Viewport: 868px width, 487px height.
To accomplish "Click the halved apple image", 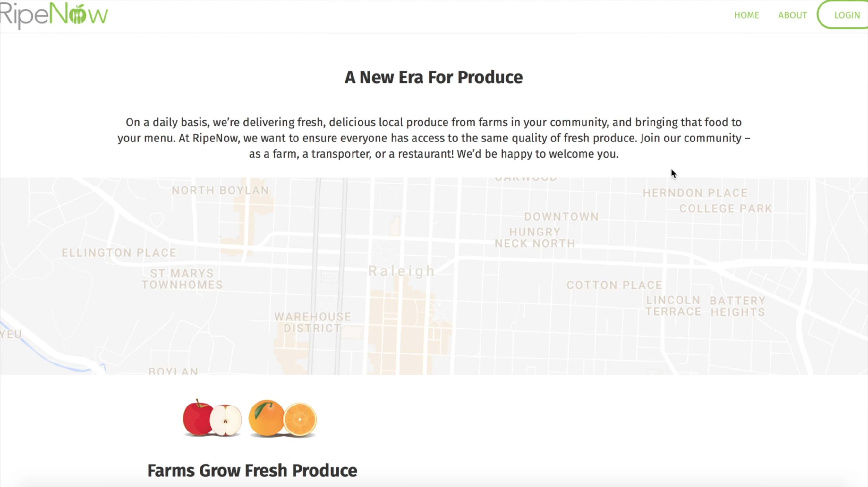I will 226,420.
